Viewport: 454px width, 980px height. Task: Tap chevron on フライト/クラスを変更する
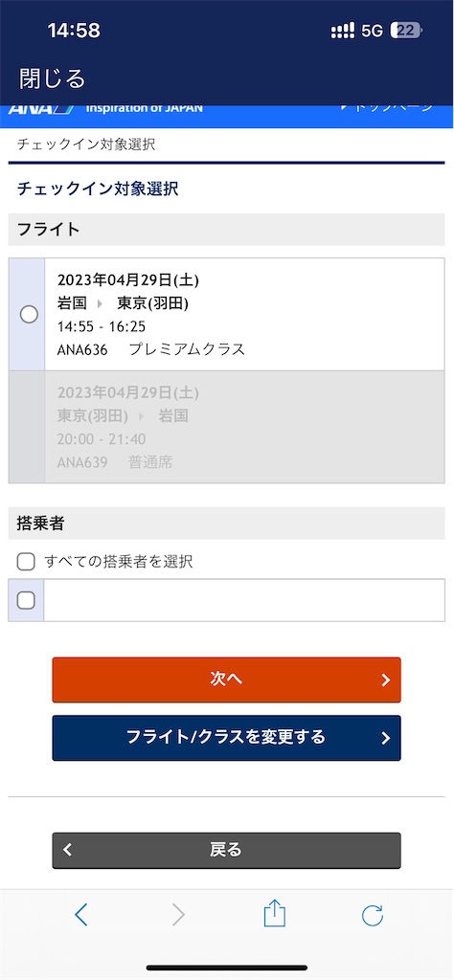click(386, 738)
